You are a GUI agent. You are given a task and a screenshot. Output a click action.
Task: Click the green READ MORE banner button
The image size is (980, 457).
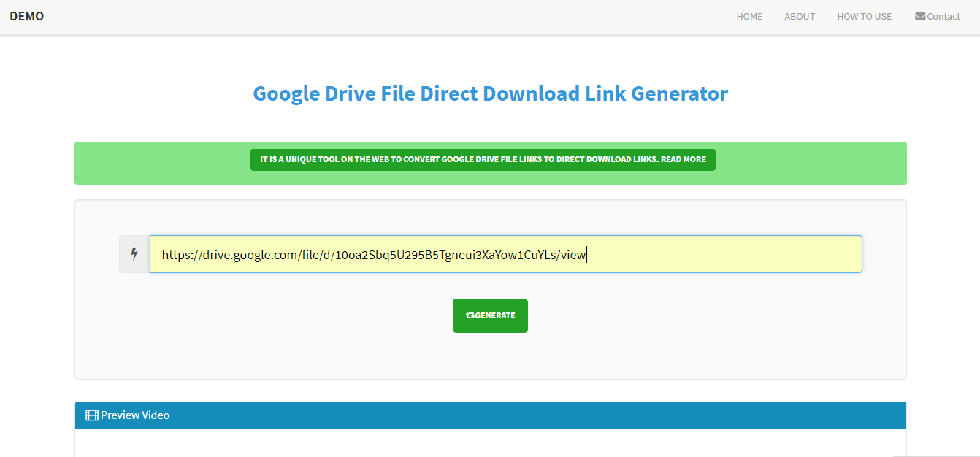[483, 159]
